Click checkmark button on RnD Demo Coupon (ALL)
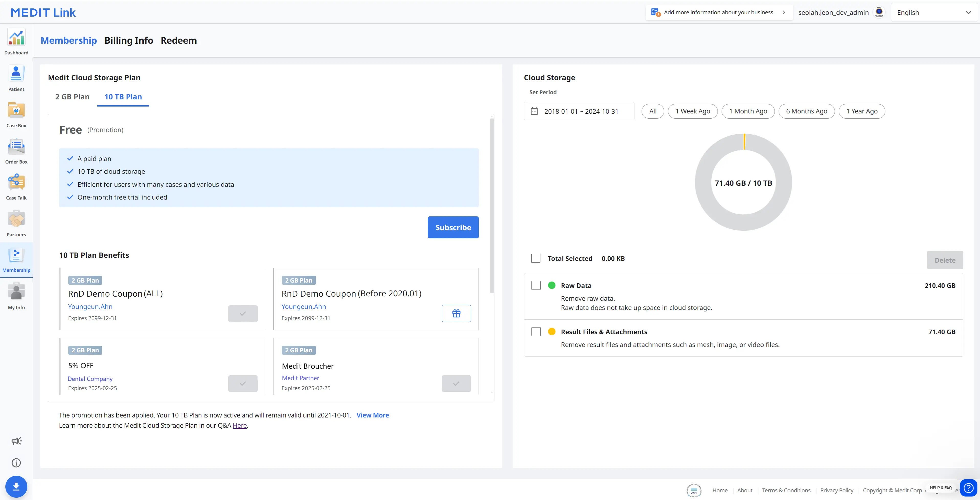 (x=243, y=313)
